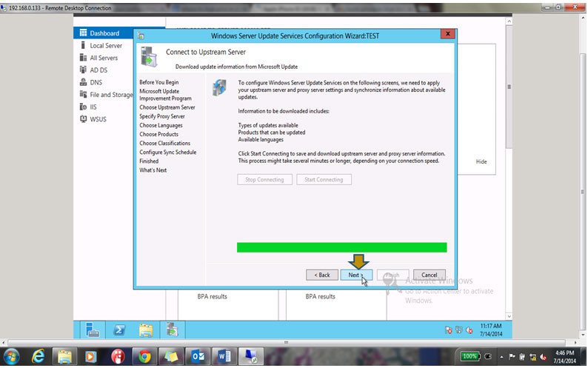Viewport: 588px width, 368px height.
Task: Launch Google Chrome from the taskbar
Action: (x=144, y=356)
